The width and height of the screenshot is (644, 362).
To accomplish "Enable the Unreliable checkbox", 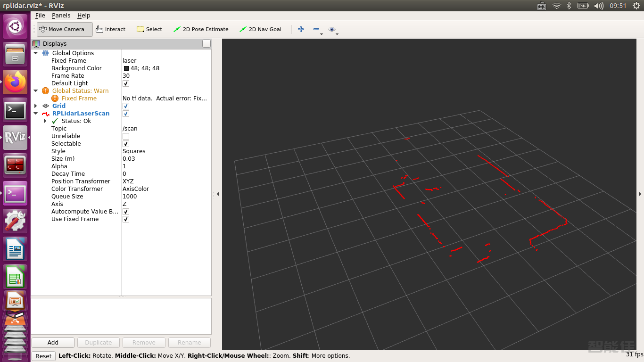I will (126, 136).
